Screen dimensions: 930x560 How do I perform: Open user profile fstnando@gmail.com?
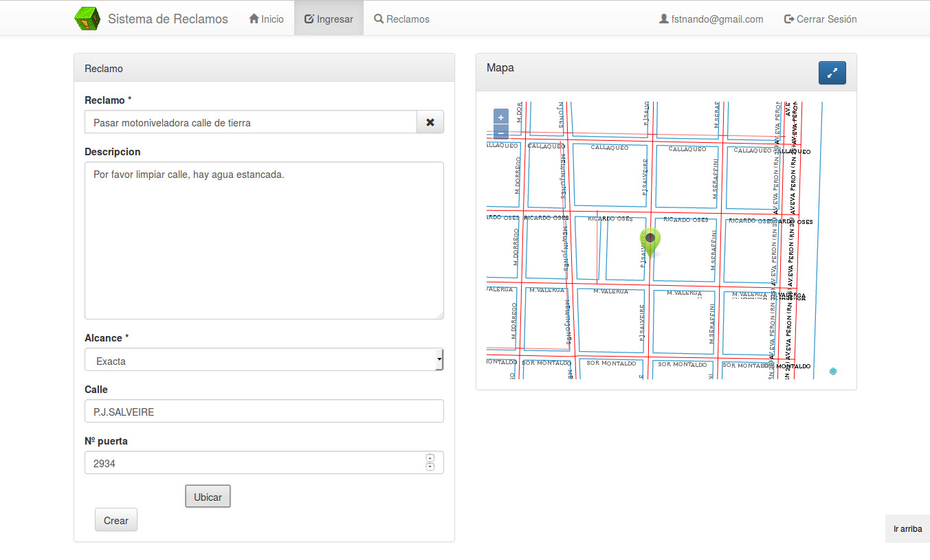[711, 19]
